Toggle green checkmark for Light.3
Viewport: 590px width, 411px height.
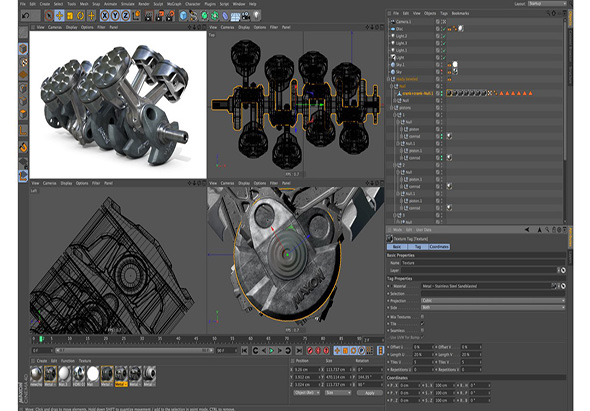pos(444,43)
